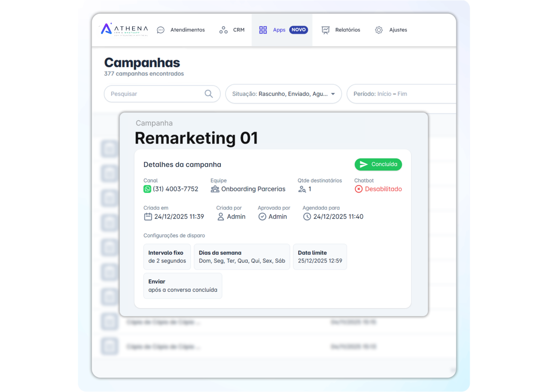Click the search magnifier icon
The width and height of the screenshot is (548, 392).
click(x=209, y=94)
